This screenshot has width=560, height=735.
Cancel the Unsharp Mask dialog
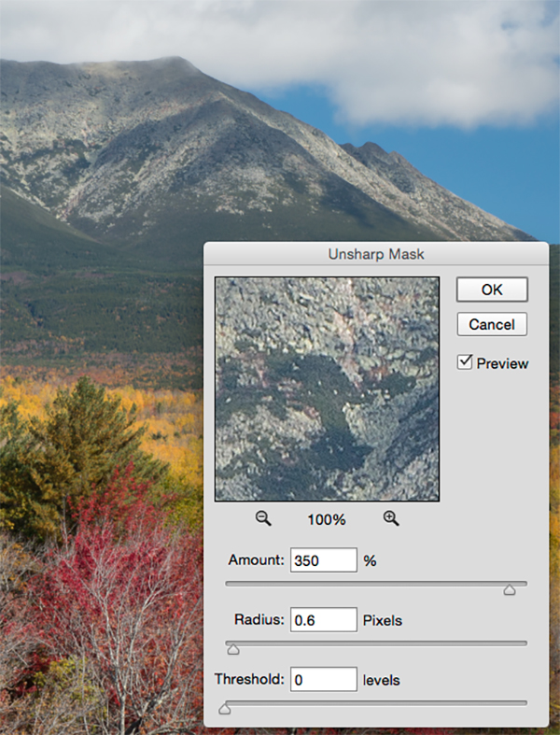coord(492,324)
